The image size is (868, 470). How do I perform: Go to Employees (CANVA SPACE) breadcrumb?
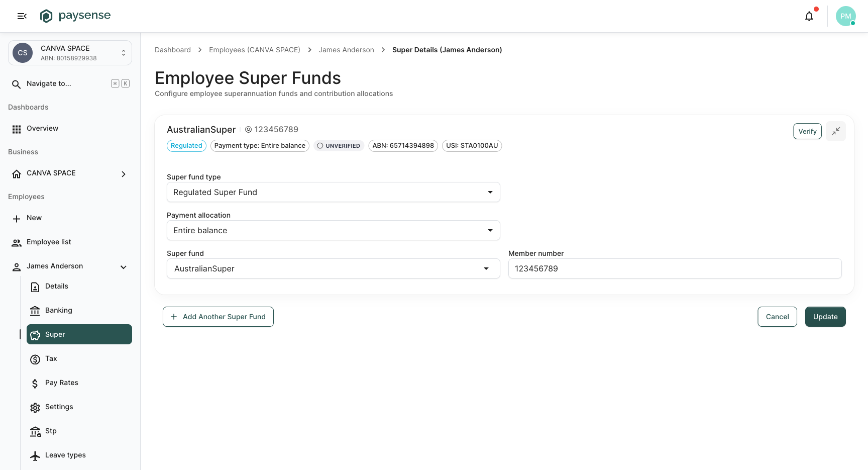click(x=255, y=50)
